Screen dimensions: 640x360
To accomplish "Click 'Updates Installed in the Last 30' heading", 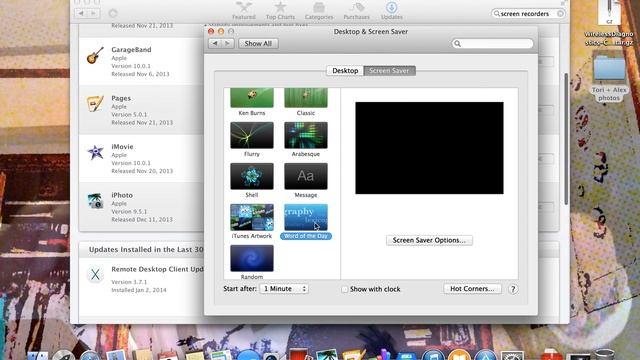I will (x=146, y=249).
